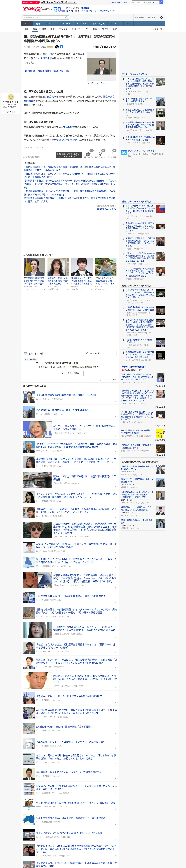Dismiss the 女性県警本部長 recommended card
The width and height of the screenshot is (186, 868).
pos(44,289)
